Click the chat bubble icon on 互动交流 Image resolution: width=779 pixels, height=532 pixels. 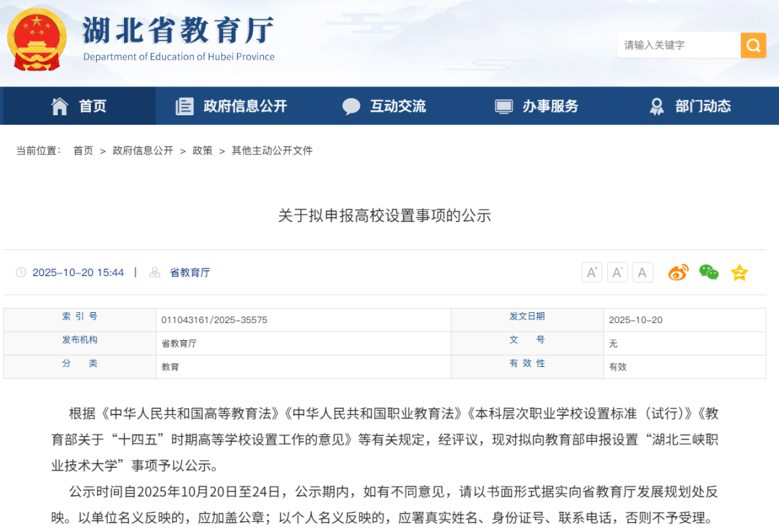(x=351, y=105)
